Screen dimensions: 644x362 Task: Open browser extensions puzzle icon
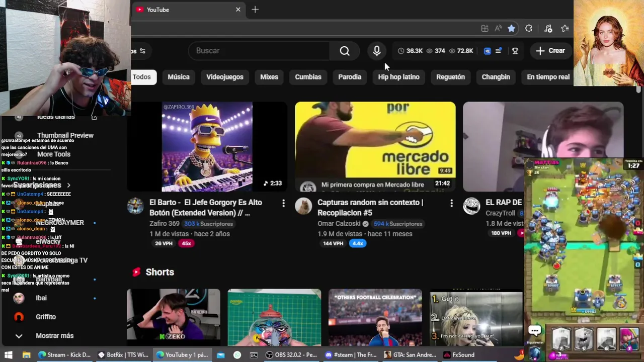529,29
